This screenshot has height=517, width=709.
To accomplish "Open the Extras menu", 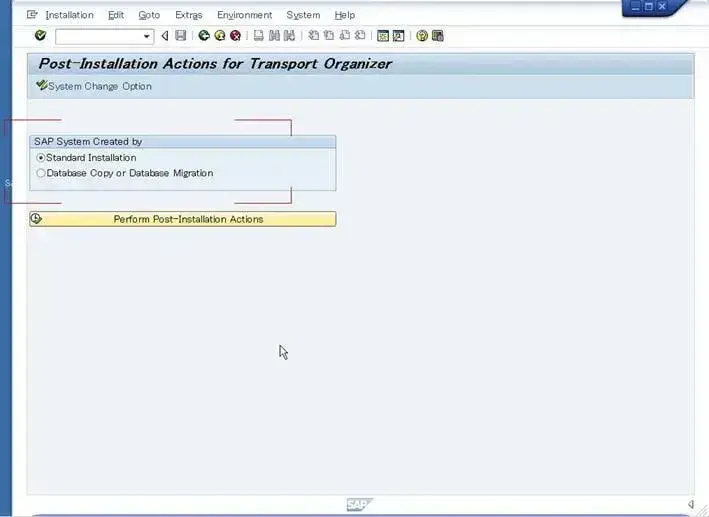I will [189, 15].
